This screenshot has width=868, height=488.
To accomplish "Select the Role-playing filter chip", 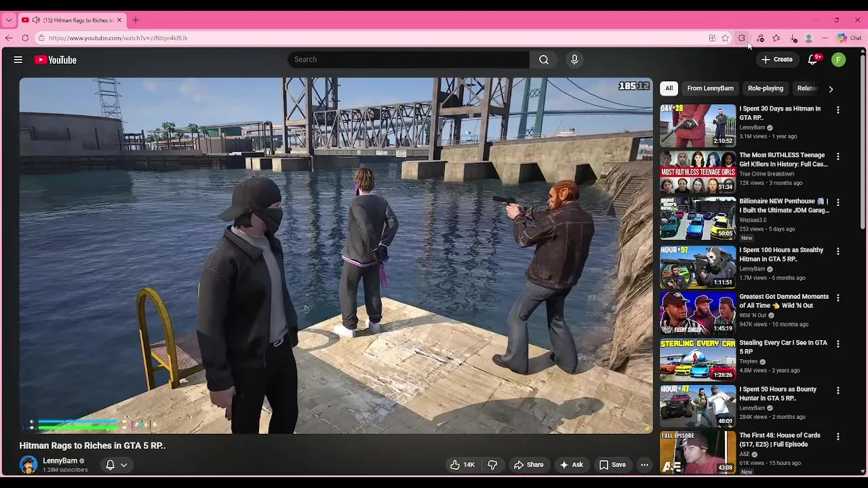I will coord(766,88).
